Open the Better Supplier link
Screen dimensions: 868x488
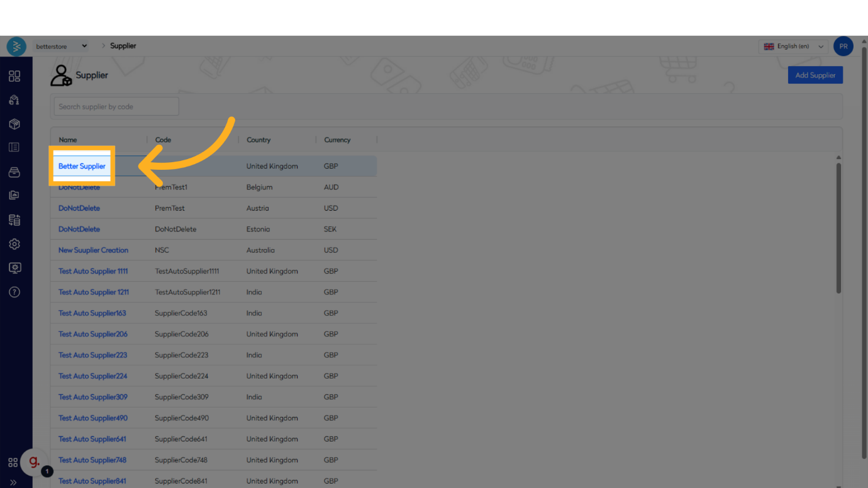coord(82,166)
